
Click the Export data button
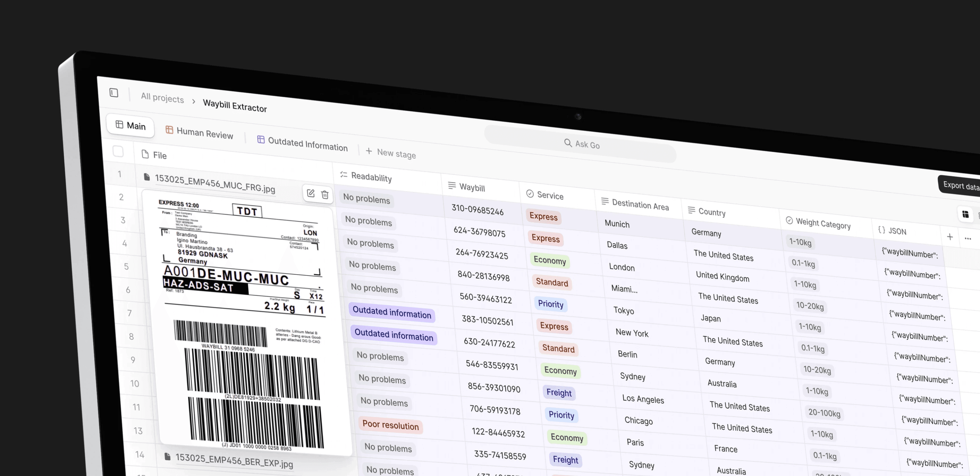(x=960, y=186)
